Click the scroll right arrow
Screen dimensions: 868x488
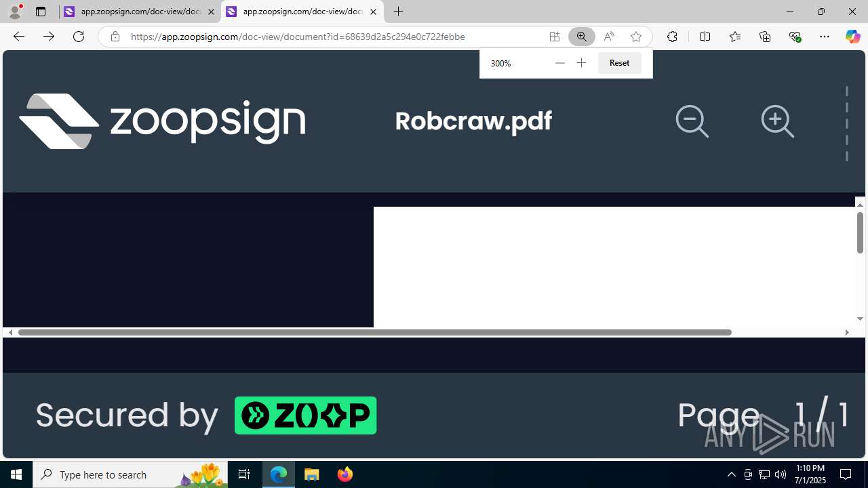[846, 332]
